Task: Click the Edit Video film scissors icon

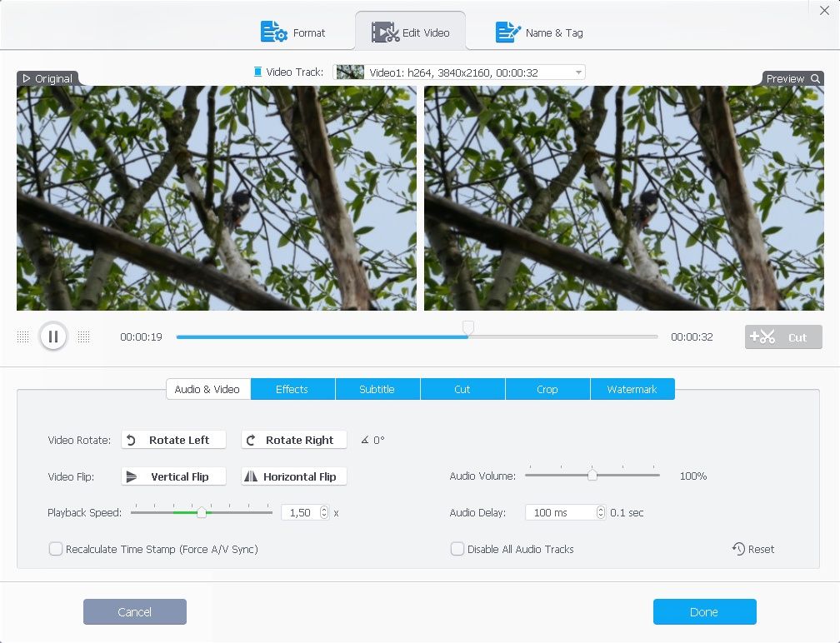Action: [385, 32]
